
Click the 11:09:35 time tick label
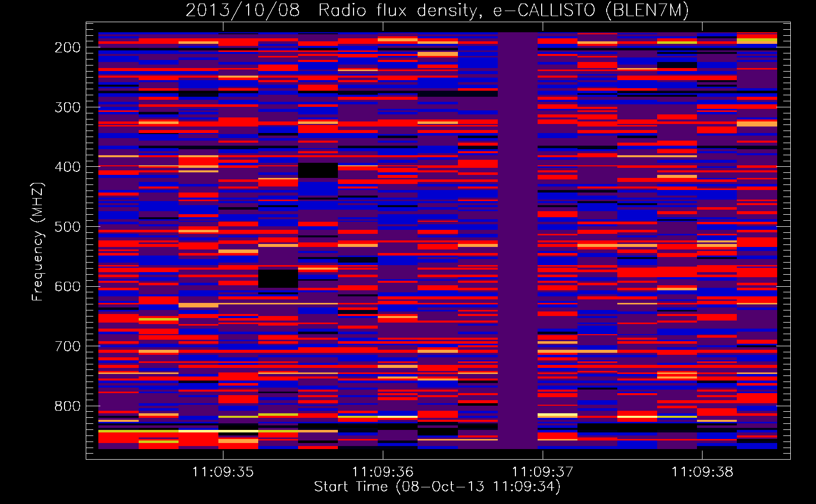pyautogui.click(x=223, y=472)
